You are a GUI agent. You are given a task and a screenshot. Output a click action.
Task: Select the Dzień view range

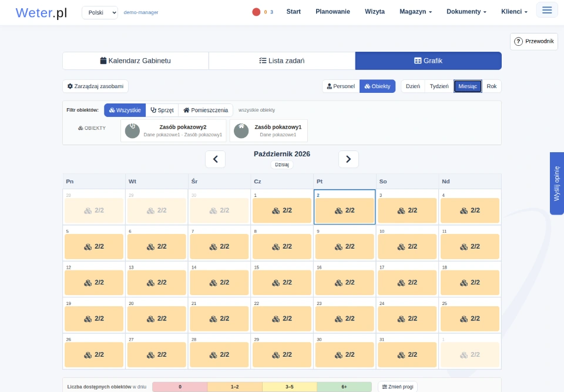click(x=413, y=86)
